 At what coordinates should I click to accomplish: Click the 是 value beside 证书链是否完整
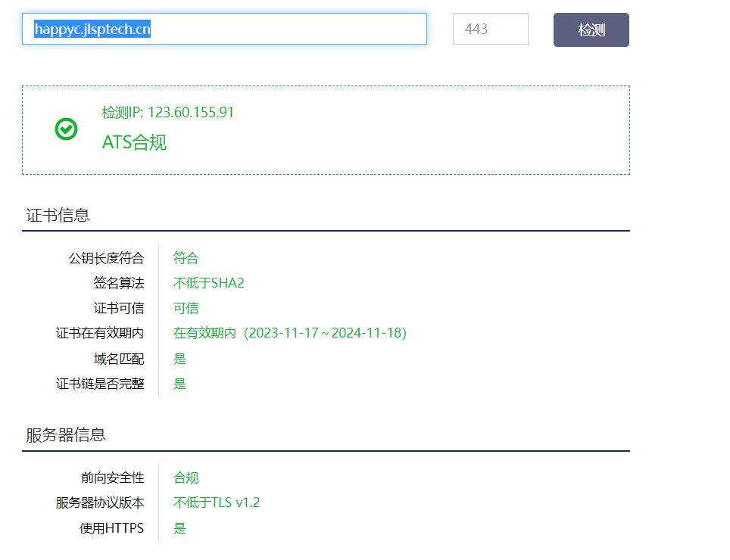pyautogui.click(x=179, y=384)
